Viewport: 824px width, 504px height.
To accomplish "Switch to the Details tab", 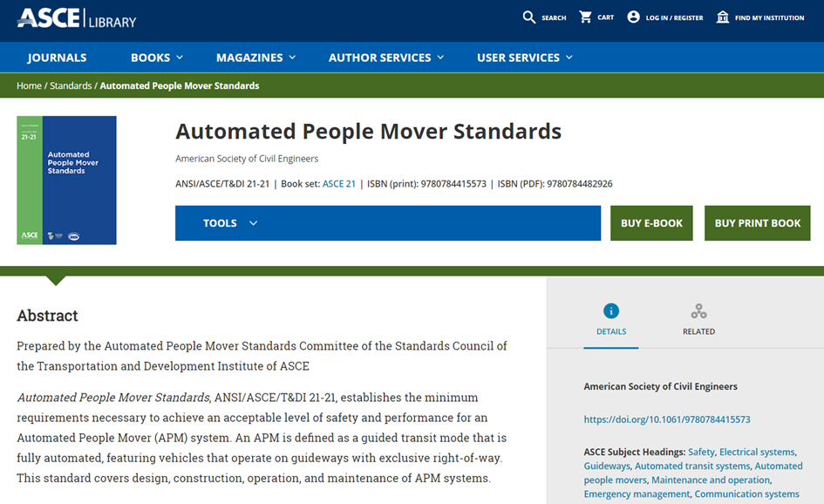I will click(x=611, y=321).
